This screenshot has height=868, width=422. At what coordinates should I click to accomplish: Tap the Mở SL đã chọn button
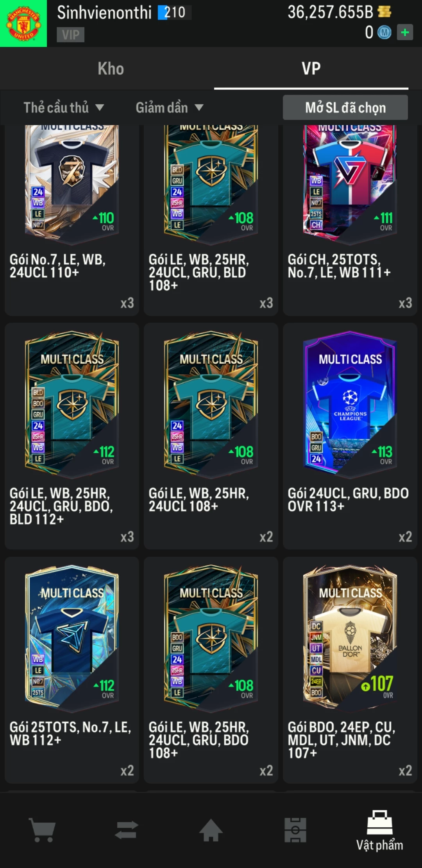pyautogui.click(x=345, y=108)
